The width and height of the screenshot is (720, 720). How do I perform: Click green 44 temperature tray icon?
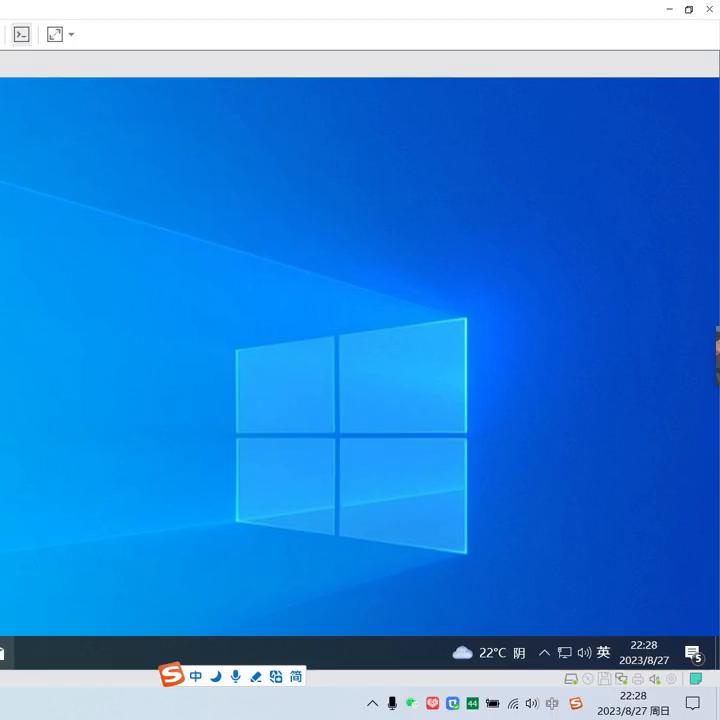pos(472,703)
